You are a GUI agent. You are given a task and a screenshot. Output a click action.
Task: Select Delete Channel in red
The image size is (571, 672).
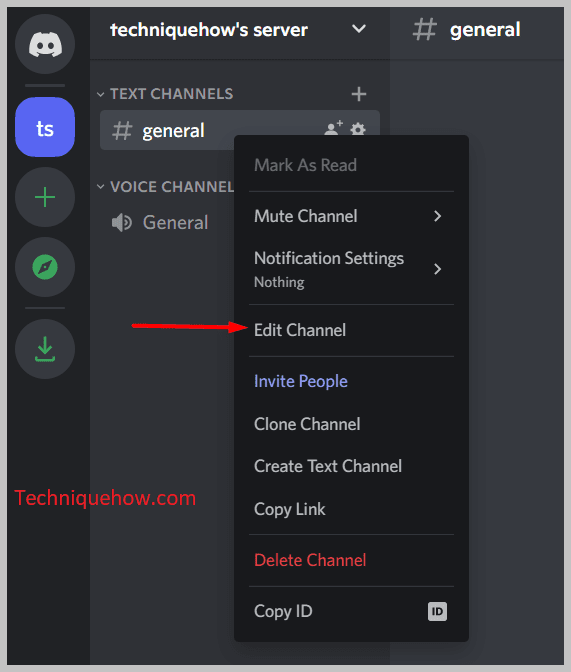(352, 560)
